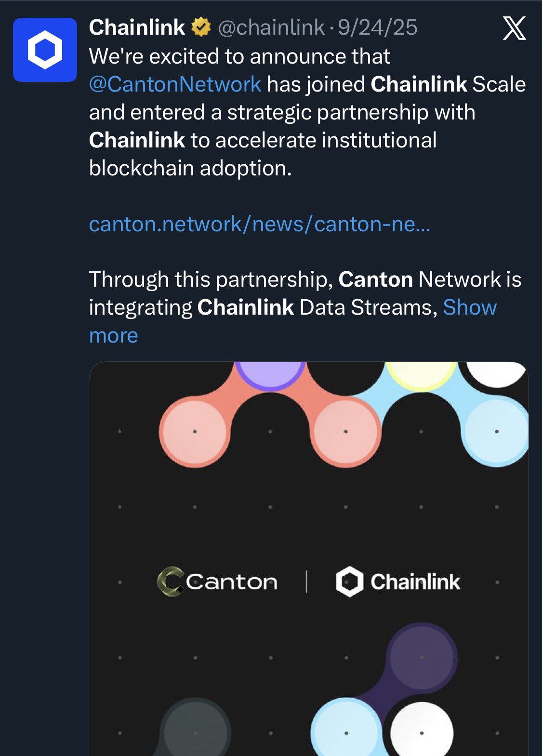Click the Canton wordmark text in image

[232, 582]
